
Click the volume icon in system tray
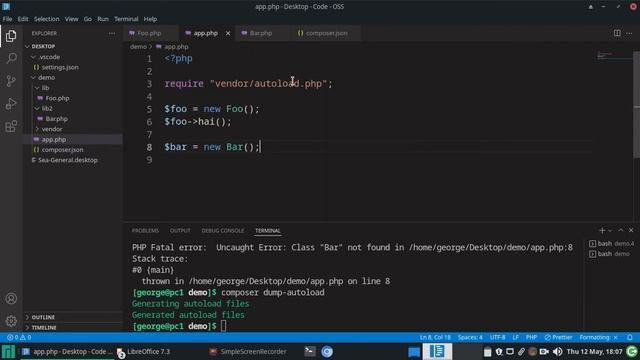(558, 351)
